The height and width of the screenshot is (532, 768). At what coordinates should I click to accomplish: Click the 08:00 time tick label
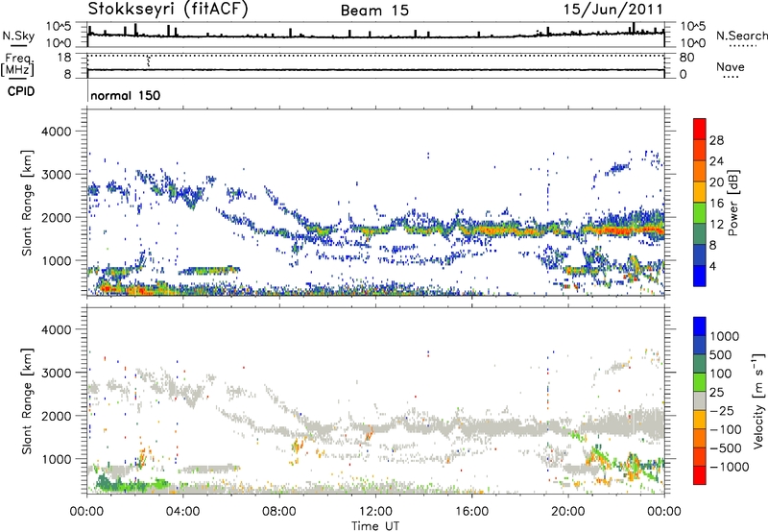tap(278, 512)
